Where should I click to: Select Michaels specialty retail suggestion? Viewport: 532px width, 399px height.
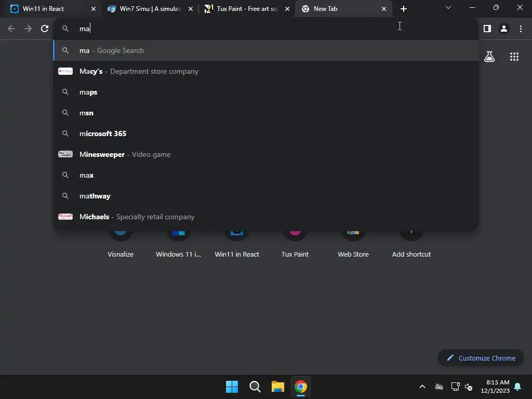coord(265,217)
